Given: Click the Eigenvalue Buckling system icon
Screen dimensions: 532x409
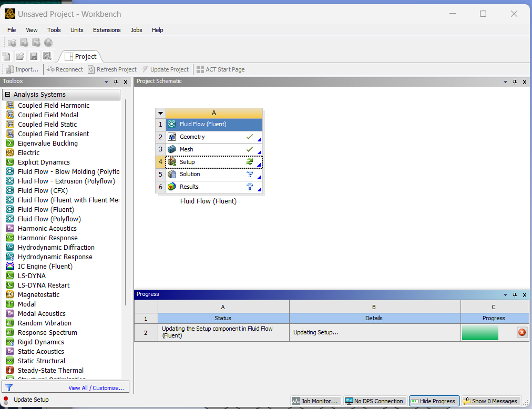Looking at the screenshot, I should [10, 143].
